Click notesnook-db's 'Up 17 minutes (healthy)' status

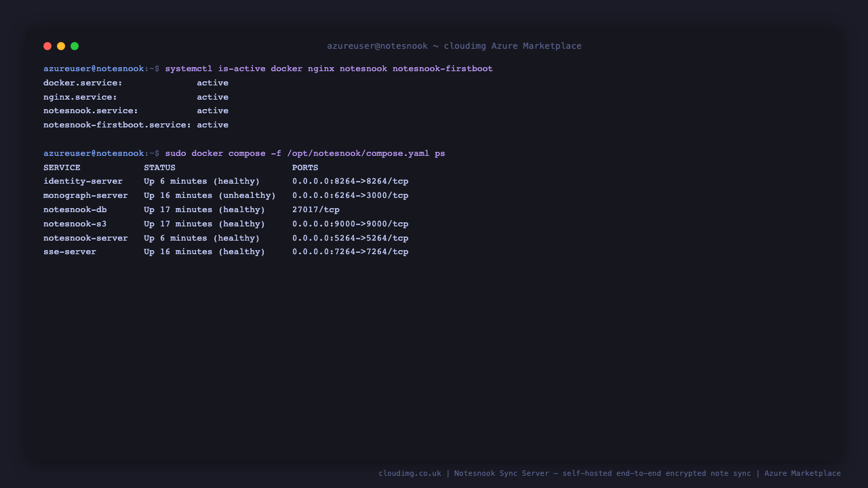205,210
